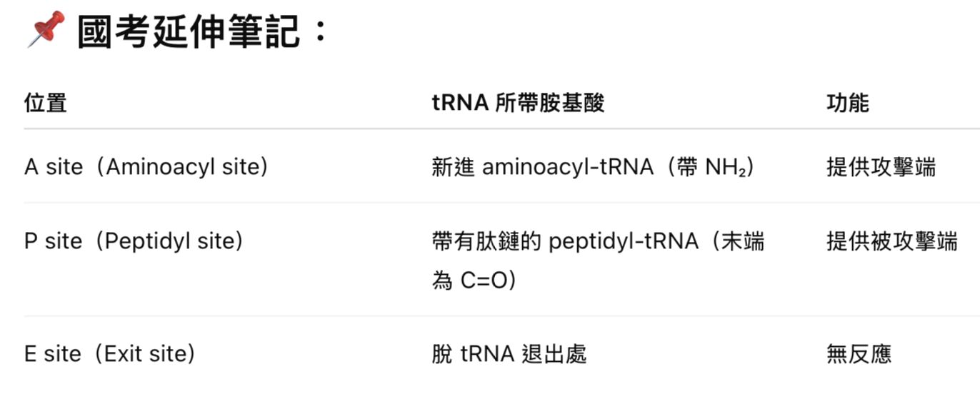Select the P site row label
This screenshot has width=980, height=404.
[53, 241]
